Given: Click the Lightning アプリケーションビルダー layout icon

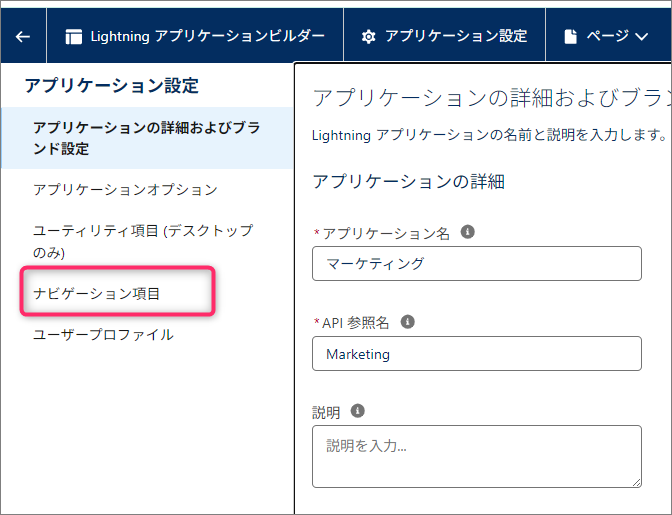Looking at the screenshot, I should tap(74, 36).
